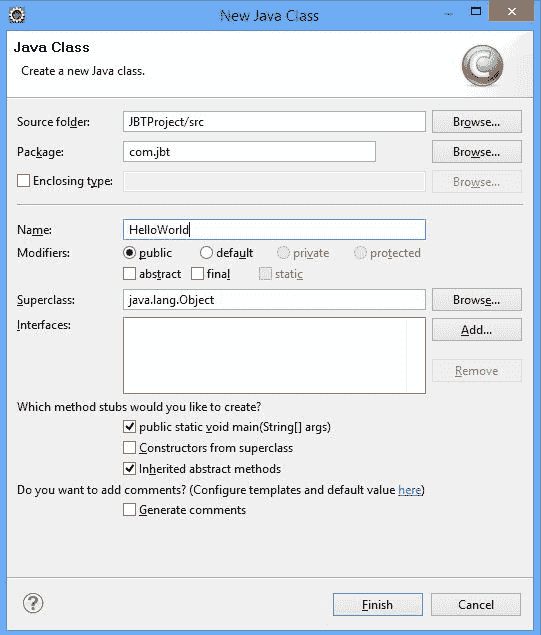Uncheck Inherited abstract methods
This screenshot has width=541, height=635.
(x=129, y=469)
